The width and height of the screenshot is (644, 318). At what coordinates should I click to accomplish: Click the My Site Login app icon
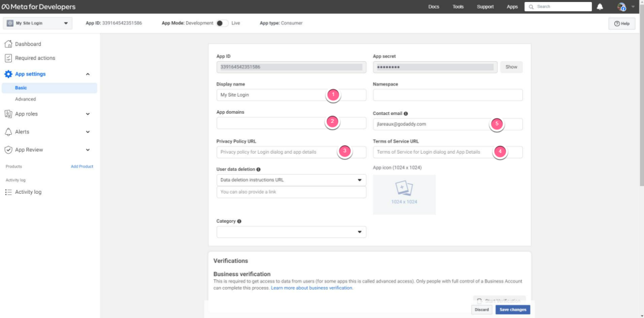[x=10, y=24]
